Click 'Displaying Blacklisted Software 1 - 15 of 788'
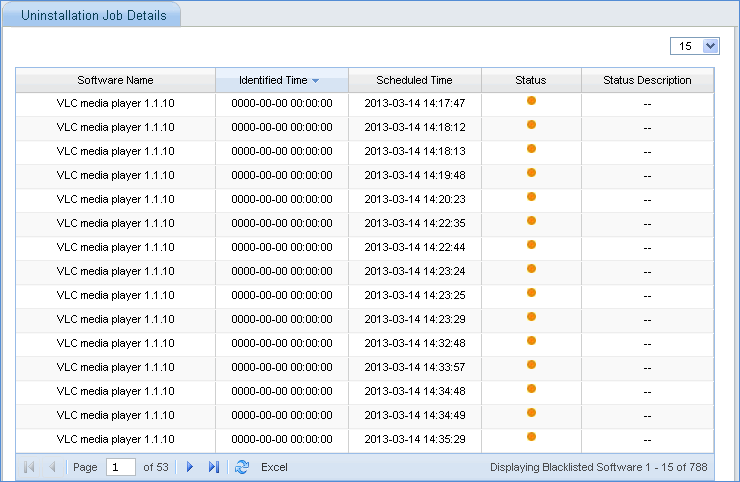 click(598, 467)
